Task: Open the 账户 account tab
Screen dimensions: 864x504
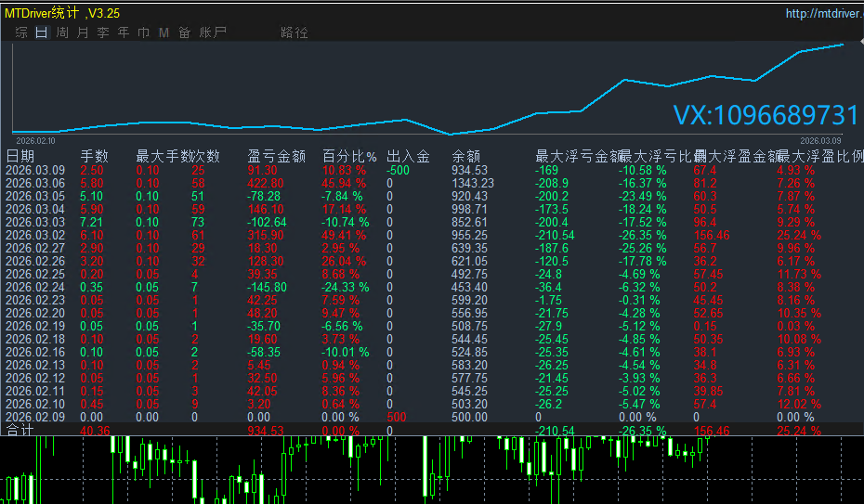Action: pos(213,32)
